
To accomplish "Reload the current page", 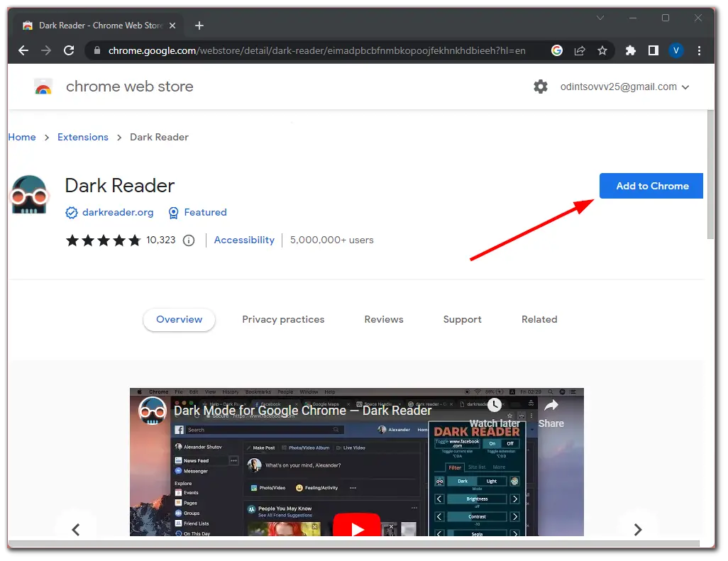I will (x=69, y=50).
